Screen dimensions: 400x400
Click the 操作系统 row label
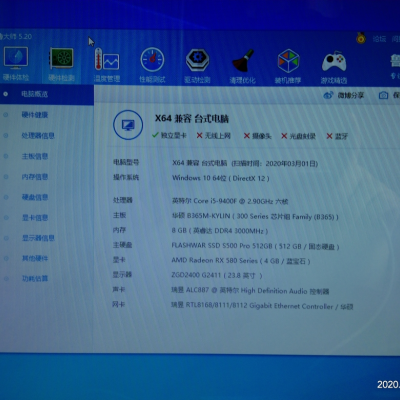pos(126,177)
